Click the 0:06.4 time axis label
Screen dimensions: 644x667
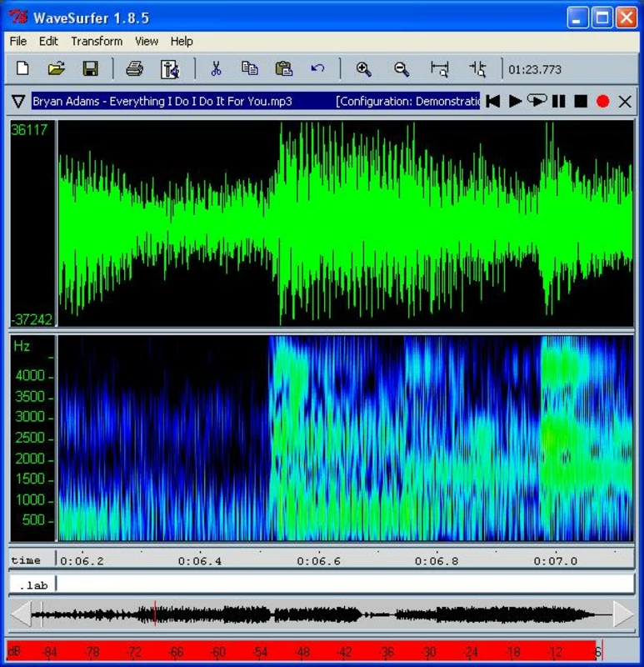click(200, 561)
